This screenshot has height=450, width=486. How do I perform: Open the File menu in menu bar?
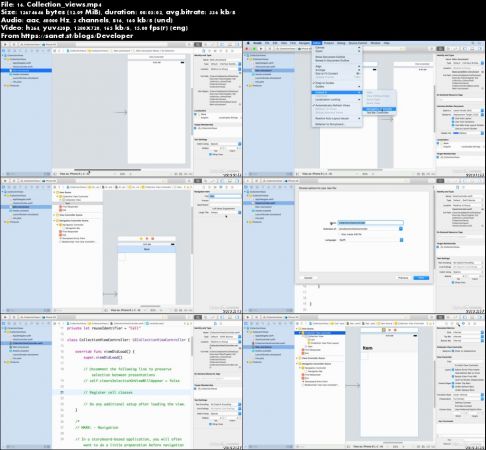pos(267,43)
